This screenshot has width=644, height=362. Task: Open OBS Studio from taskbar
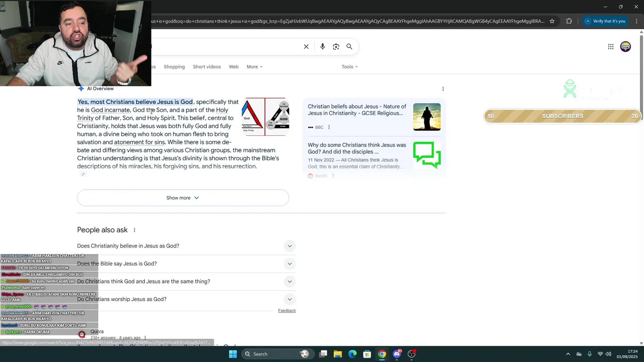[x=412, y=354]
